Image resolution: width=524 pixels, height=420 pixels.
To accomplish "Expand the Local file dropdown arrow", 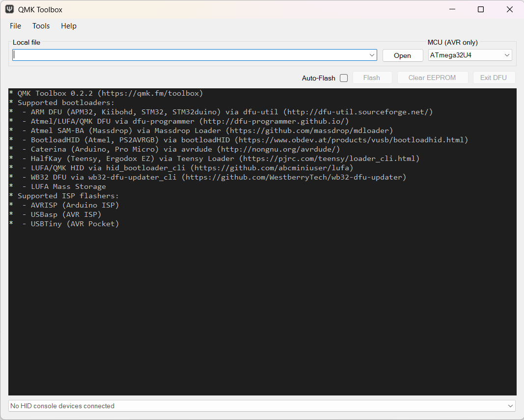I will tap(372, 55).
